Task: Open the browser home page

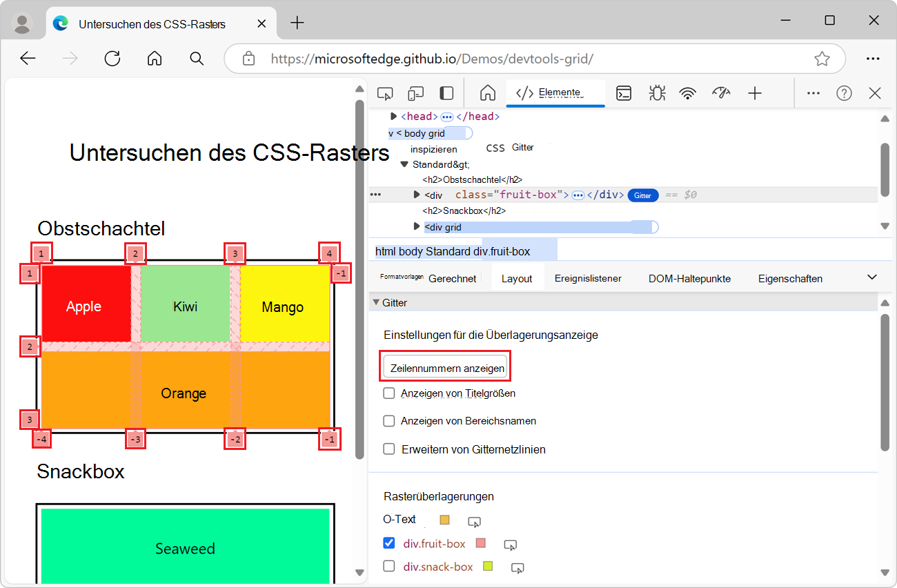Action: [x=155, y=59]
